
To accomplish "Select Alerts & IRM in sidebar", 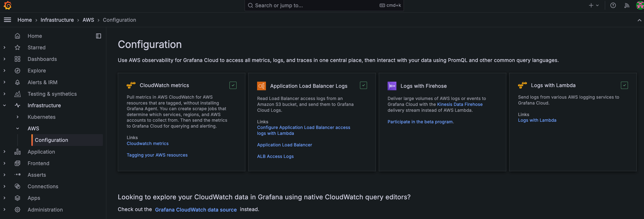I will tap(43, 82).
